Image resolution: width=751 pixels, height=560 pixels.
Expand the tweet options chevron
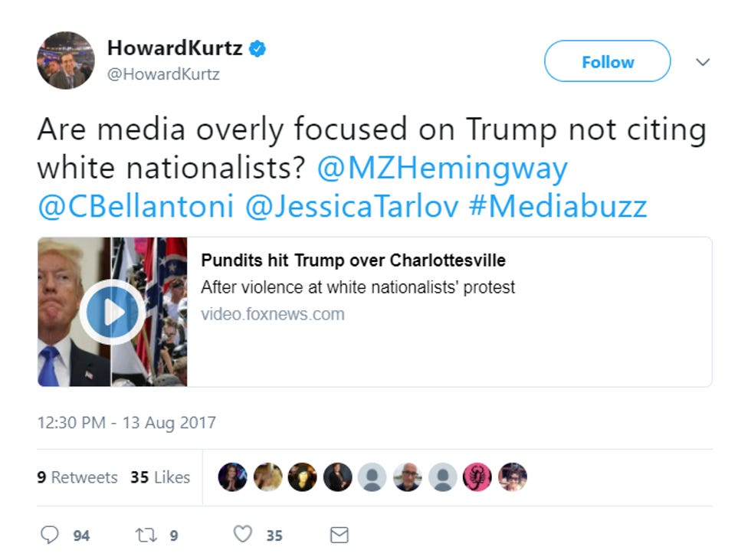[x=702, y=62]
